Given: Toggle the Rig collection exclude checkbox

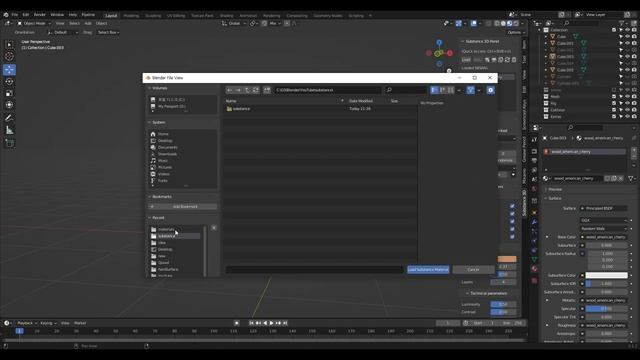Looking at the screenshot, I should pyautogui.click(x=614, y=103).
